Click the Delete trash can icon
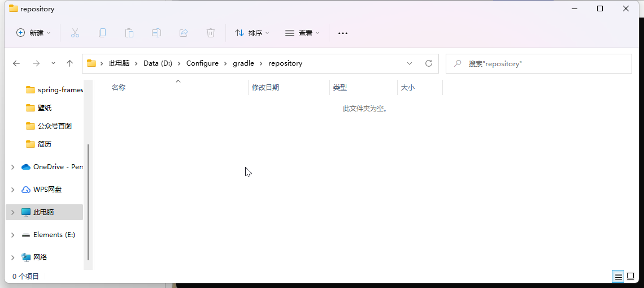644x288 pixels. click(211, 33)
